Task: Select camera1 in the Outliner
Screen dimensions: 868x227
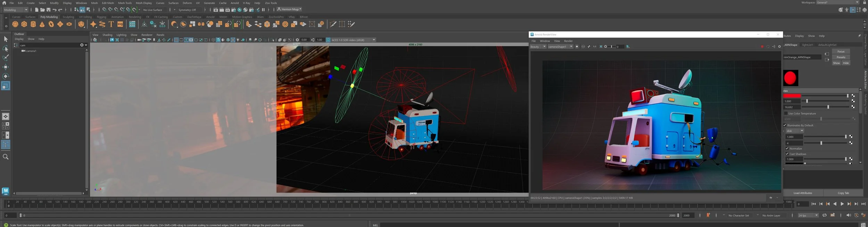Action: click(31, 51)
